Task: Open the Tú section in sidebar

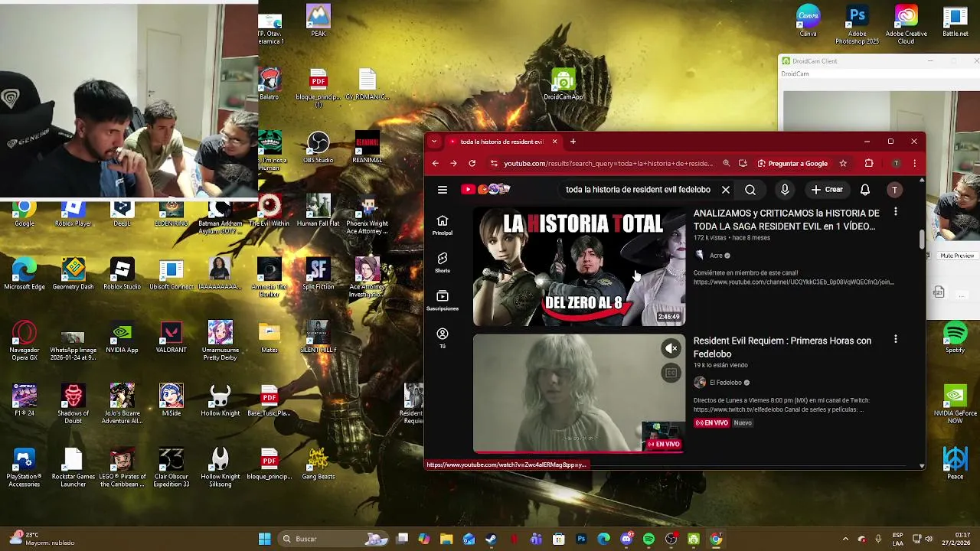Action: click(443, 338)
